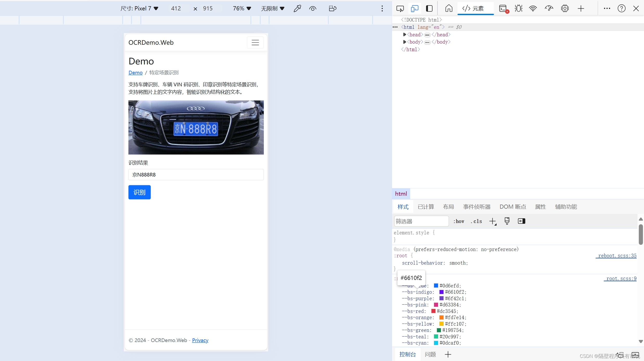Toggle device emulation mode icon
This screenshot has height=361, width=644.
(x=415, y=9)
